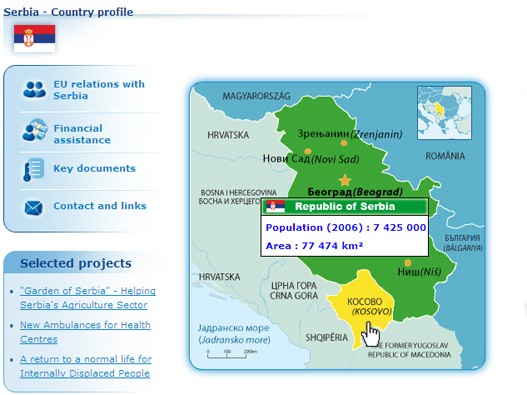This screenshot has width=527, height=395.
Task: Click the MAGYARORSZÁG label on the map
Action: pos(256,96)
